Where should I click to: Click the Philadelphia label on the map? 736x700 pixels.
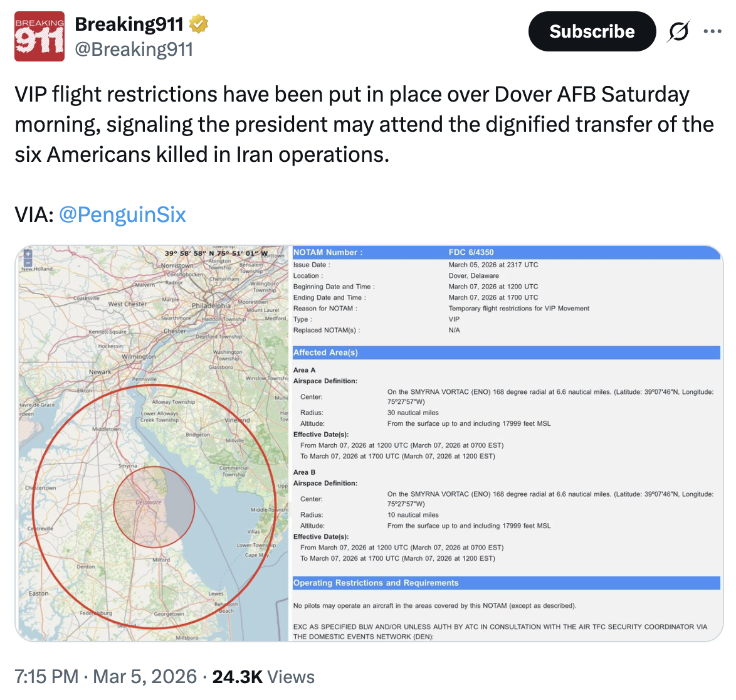[211, 306]
